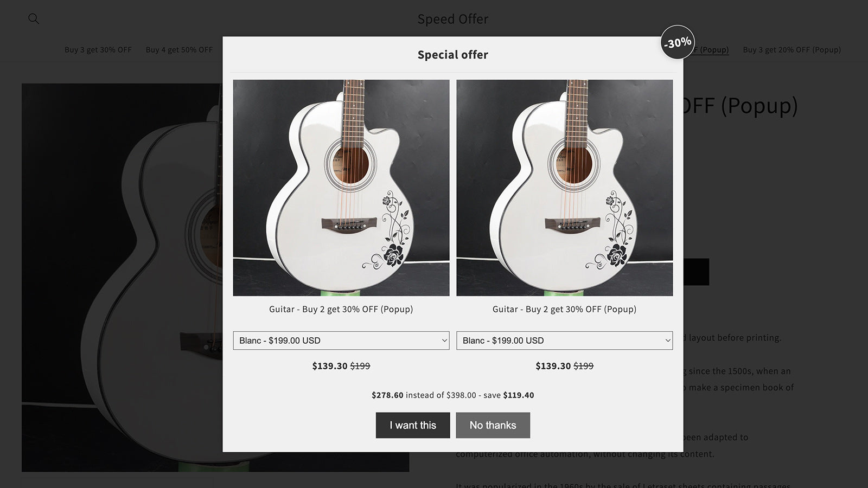Go to "Buy 4 get 50% OFF" page
The width and height of the screenshot is (868, 488).
pos(179,50)
